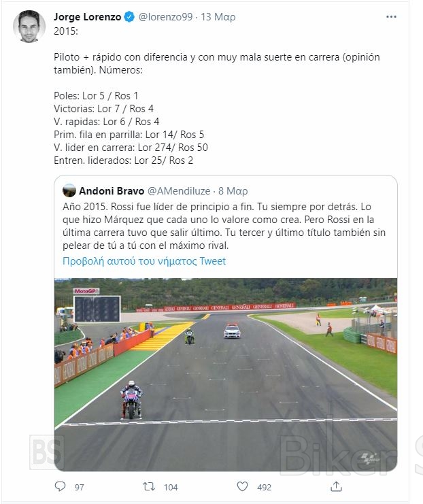Viewport: 423px width, 504px height.
Task: Click the blue verified badge
Action: (129, 18)
